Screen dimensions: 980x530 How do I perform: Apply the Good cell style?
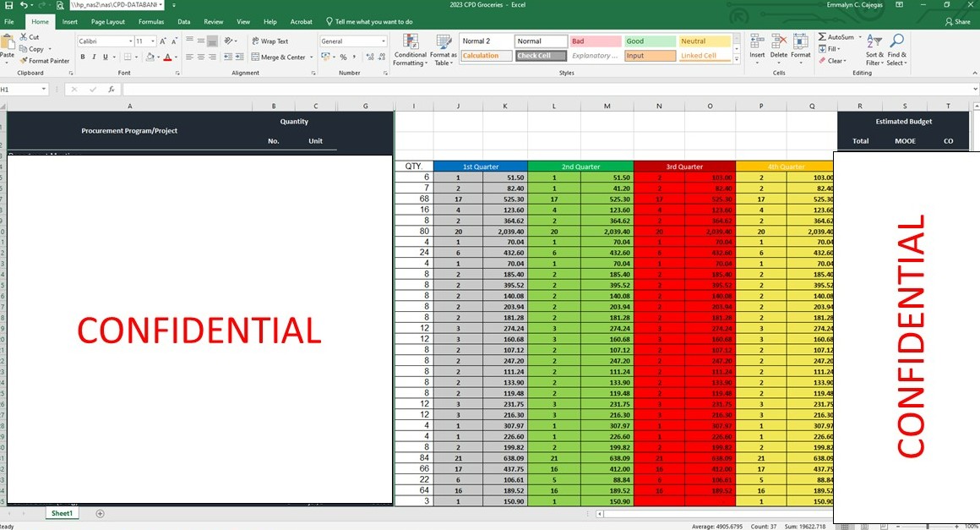[x=650, y=41]
